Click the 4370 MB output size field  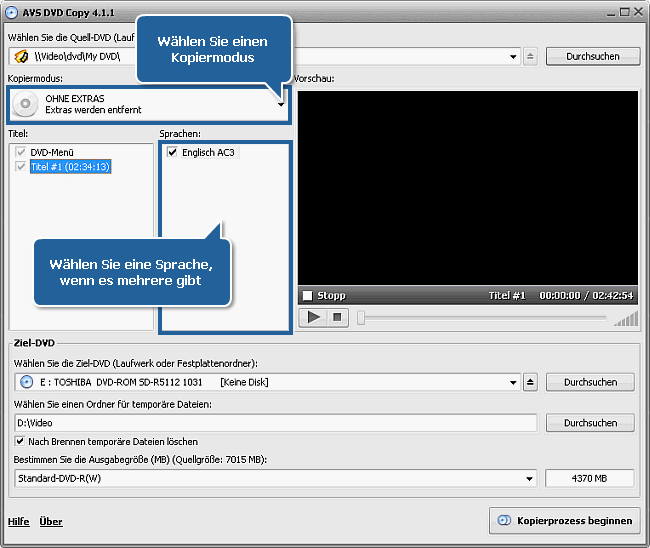(x=589, y=478)
